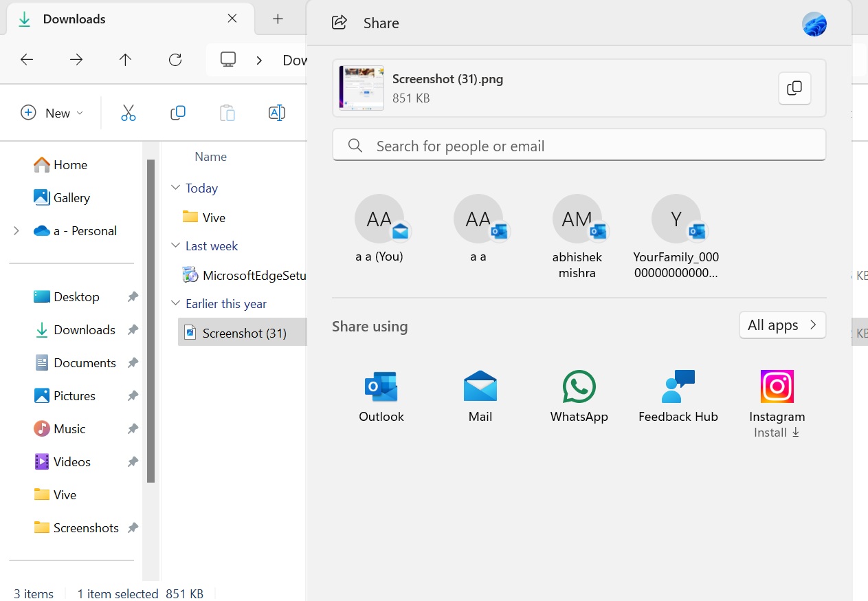Screen dimensions: 868x601
Task: Open the New item dropdown
Action: [x=52, y=113]
